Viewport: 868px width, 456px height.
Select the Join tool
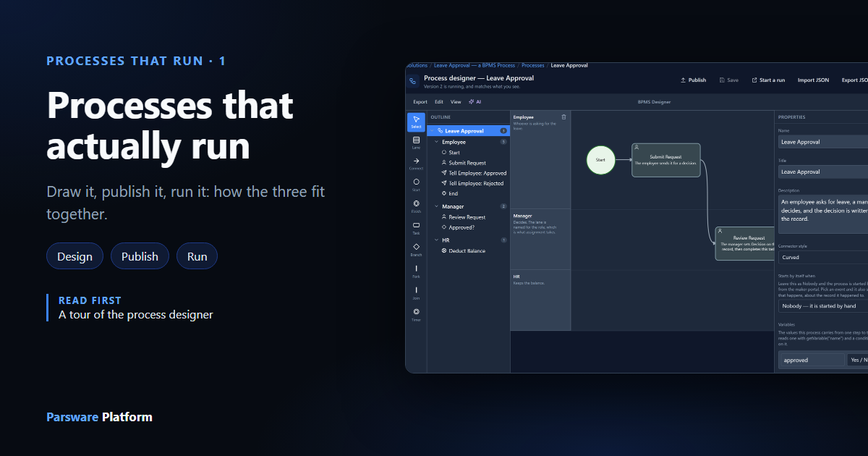416,293
